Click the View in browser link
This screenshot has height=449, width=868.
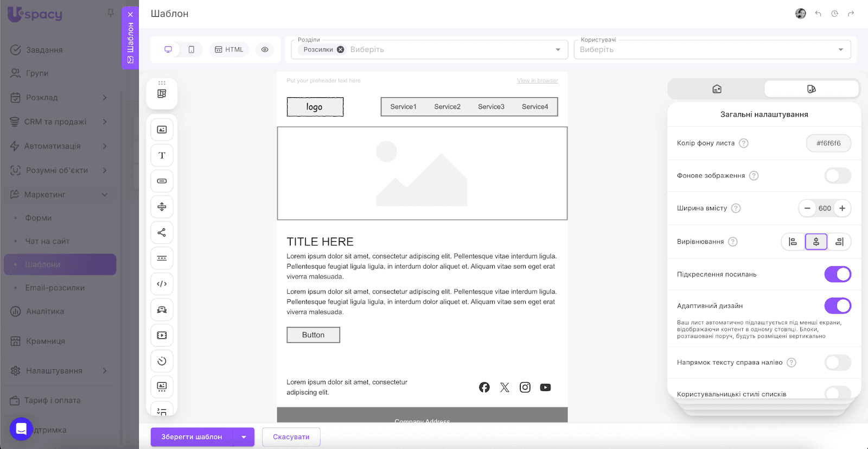538,81
